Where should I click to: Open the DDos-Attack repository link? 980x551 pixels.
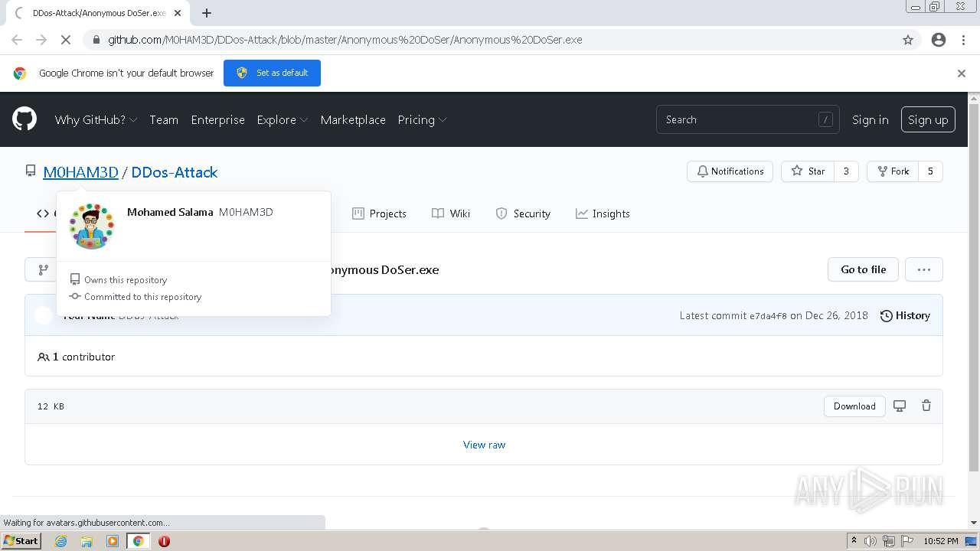(x=175, y=172)
